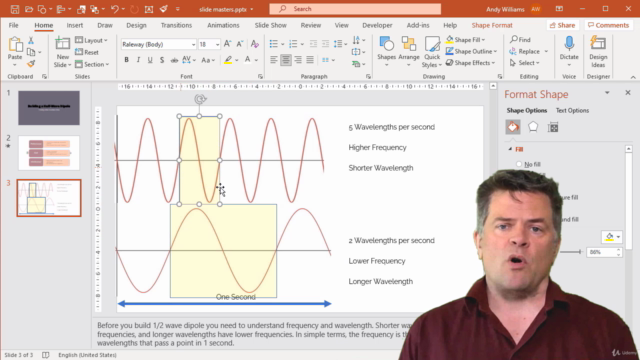This screenshot has height=360, width=640.
Task: Select slide 2 thumbnail
Action: pos(49,153)
